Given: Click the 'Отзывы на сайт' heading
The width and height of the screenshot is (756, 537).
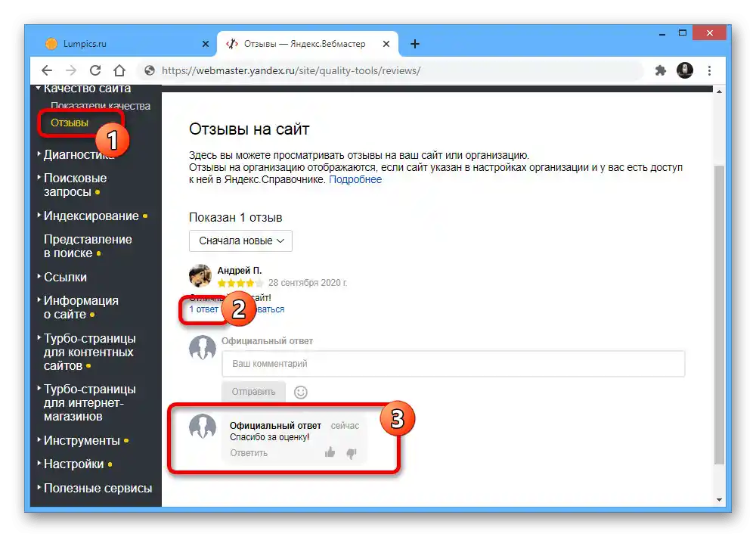Looking at the screenshot, I should (249, 129).
